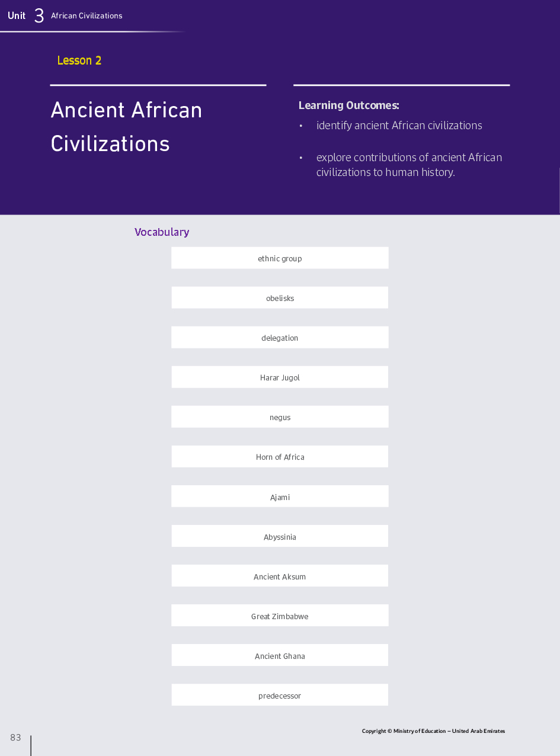Click the 'Ajami' vocabulary box
Screen dimensions: 560x756
[x=280, y=496]
